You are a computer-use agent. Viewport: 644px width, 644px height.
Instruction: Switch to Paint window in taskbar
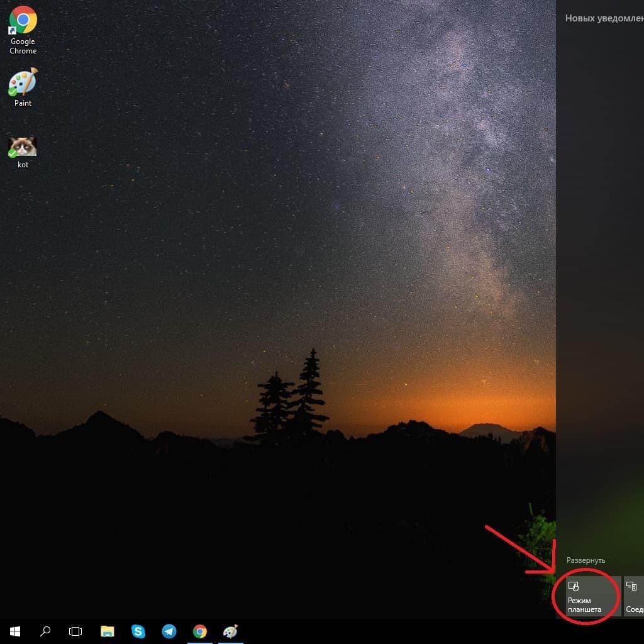click(230, 631)
